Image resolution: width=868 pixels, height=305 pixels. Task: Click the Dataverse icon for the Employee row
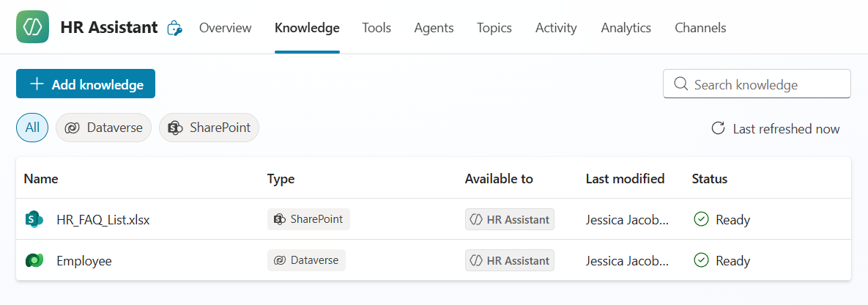pos(34,260)
